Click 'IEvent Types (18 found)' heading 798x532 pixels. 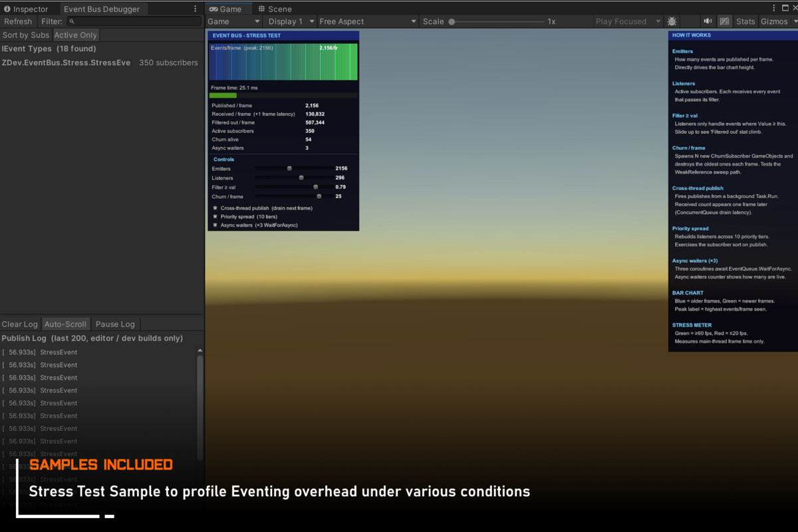click(49, 49)
